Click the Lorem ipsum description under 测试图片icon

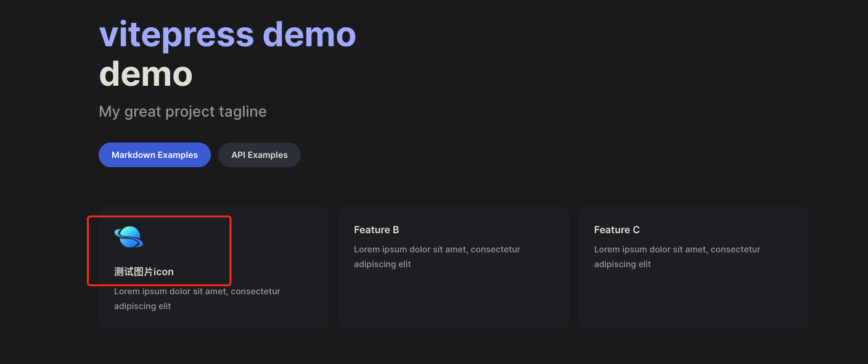click(x=197, y=299)
